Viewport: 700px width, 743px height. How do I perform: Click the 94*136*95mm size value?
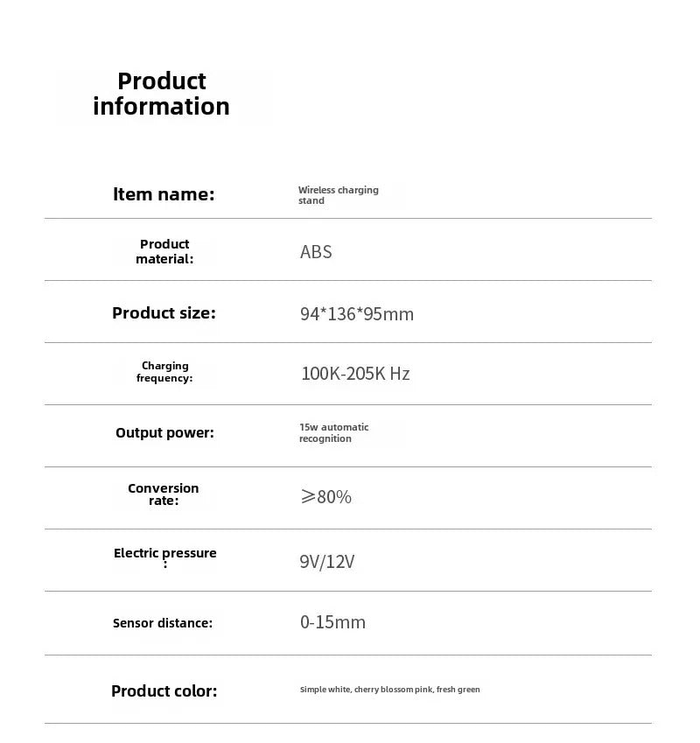[356, 314]
